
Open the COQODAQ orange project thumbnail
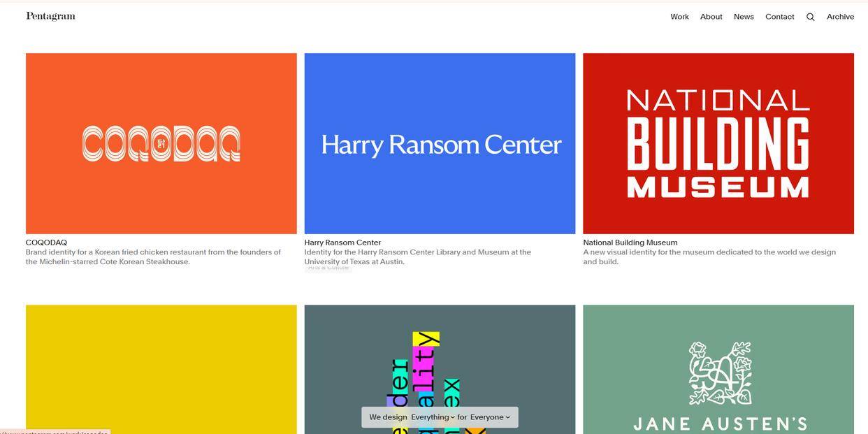161,143
